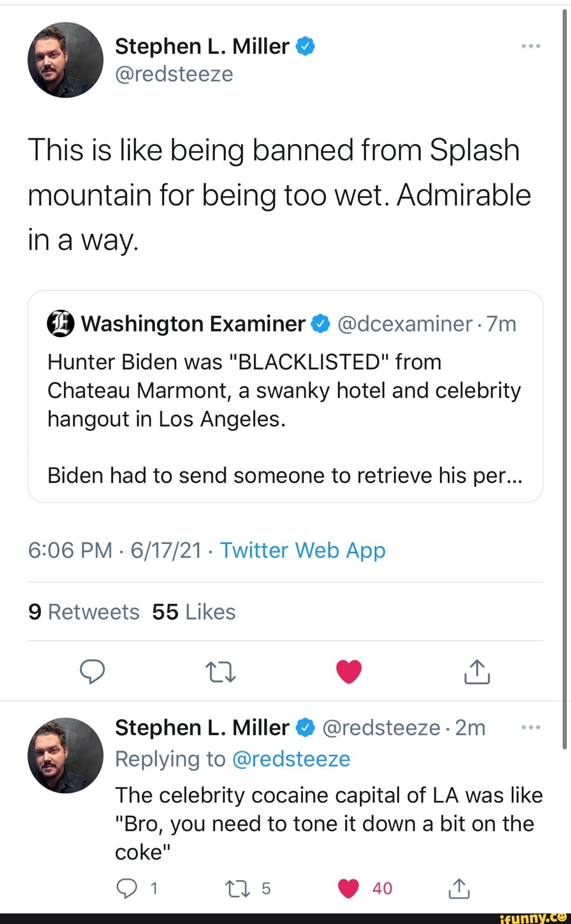Open the profile photo beside the reply tweet
Image resolution: width=571 pixels, height=924 pixels.
click(x=66, y=755)
